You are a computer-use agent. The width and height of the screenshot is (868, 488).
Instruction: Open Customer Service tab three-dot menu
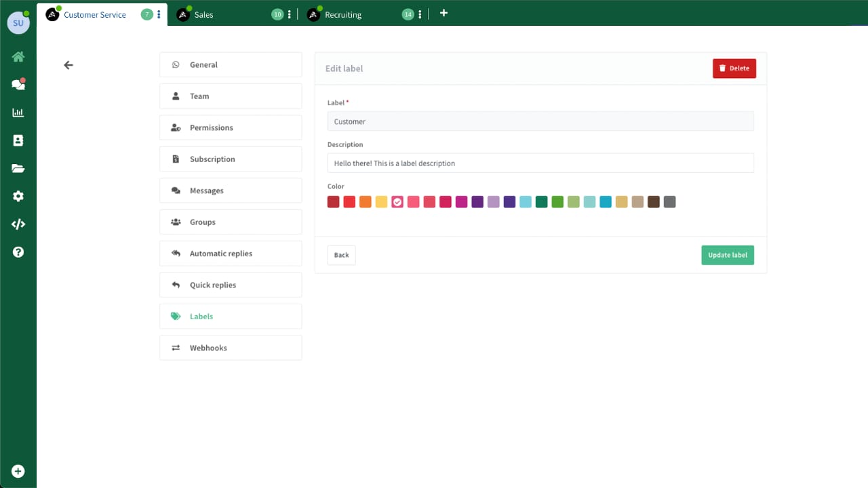coord(159,14)
